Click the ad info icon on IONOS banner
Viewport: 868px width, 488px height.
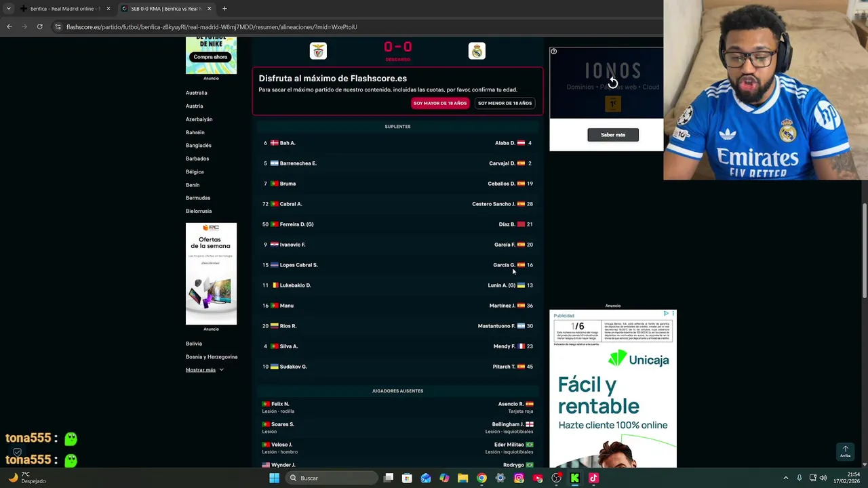coord(553,52)
